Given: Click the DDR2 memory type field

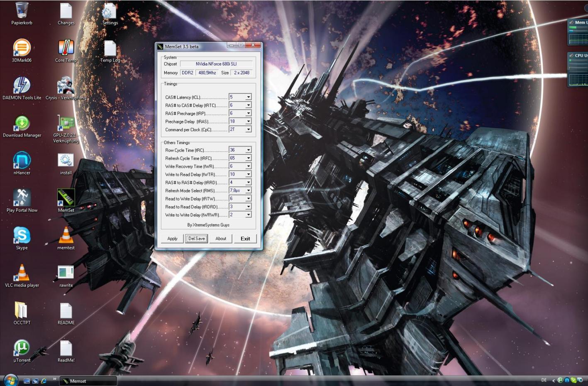Looking at the screenshot, I should tap(188, 73).
